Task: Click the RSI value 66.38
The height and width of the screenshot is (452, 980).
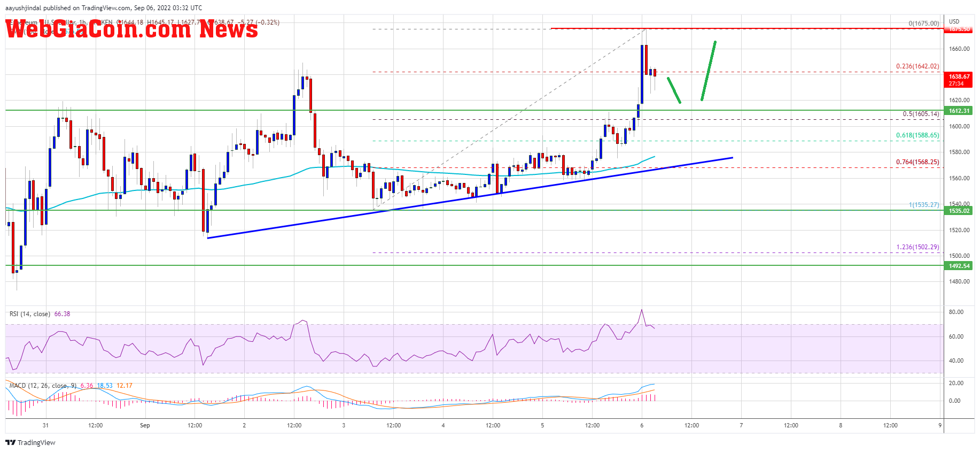Action: pos(62,314)
